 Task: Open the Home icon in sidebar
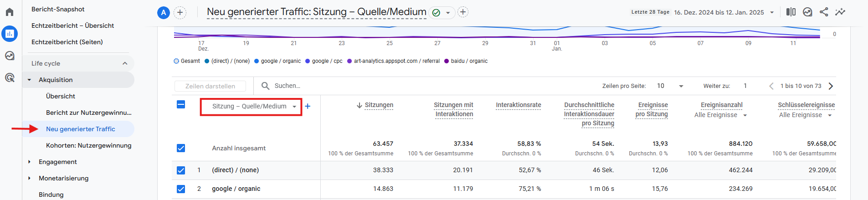(10, 12)
